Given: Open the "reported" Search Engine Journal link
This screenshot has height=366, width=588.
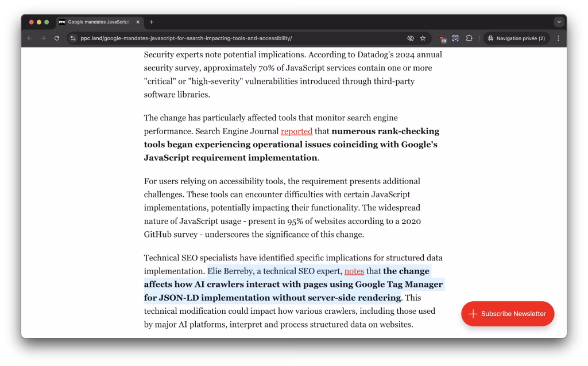Looking at the screenshot, I should (296, 131).
